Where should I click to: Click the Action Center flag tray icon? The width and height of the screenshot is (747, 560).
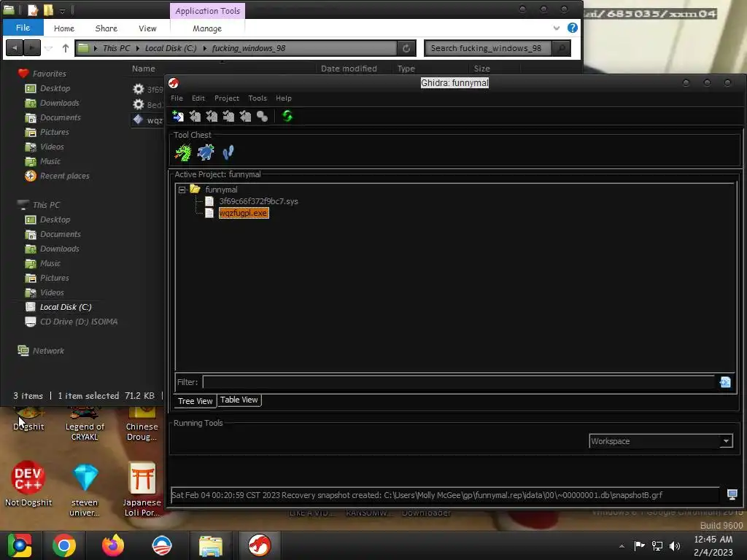639,546
